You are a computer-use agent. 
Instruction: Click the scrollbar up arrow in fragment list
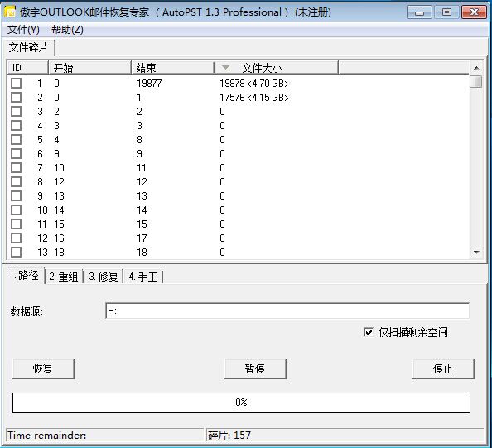point(476,68)
